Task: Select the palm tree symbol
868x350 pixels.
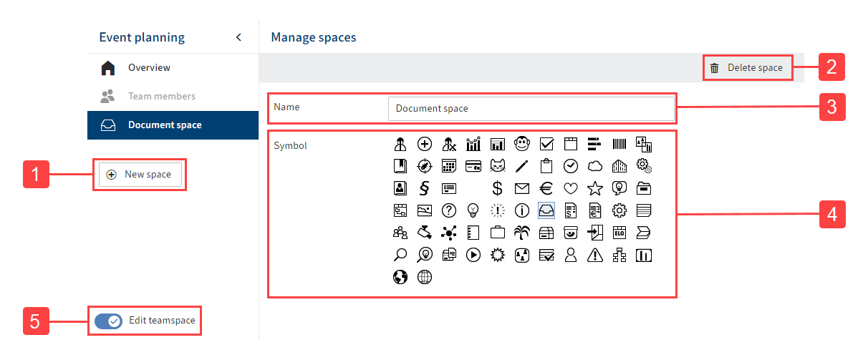Action: click(x=522, y=232)
